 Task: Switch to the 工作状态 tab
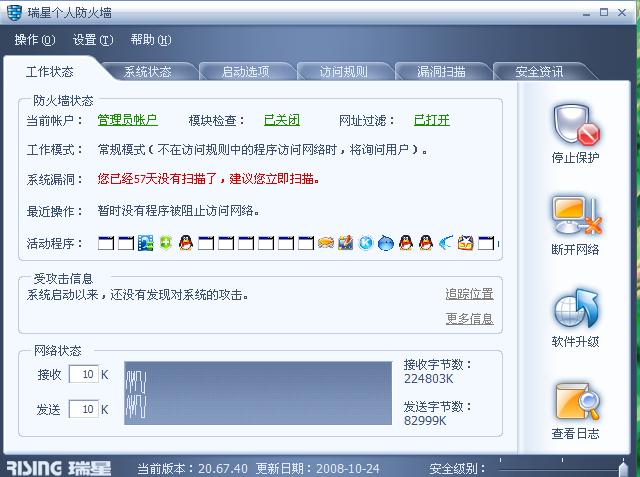click(50, 72)
